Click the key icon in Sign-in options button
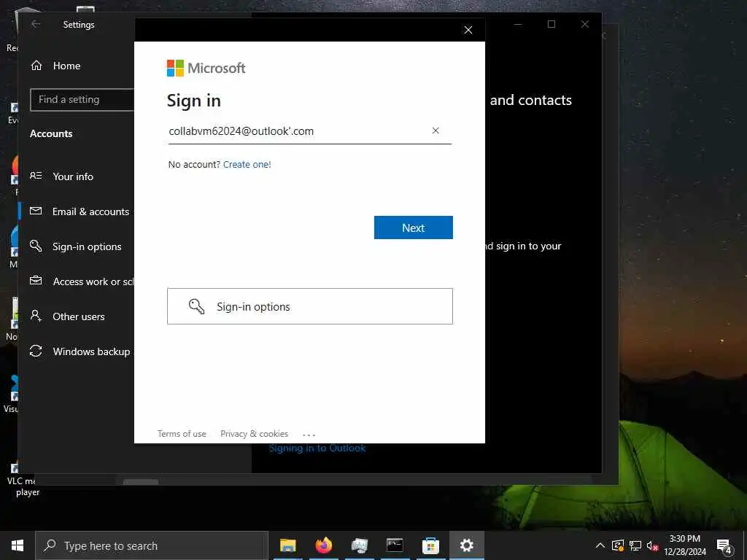The height and width of the screenshot is (560, 747). (x=196, y=306)
